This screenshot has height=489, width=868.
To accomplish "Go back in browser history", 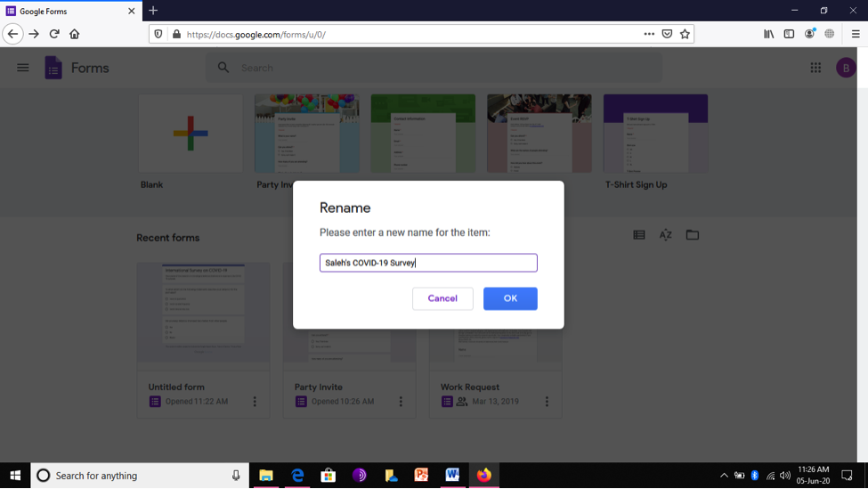I will (12, 34).
